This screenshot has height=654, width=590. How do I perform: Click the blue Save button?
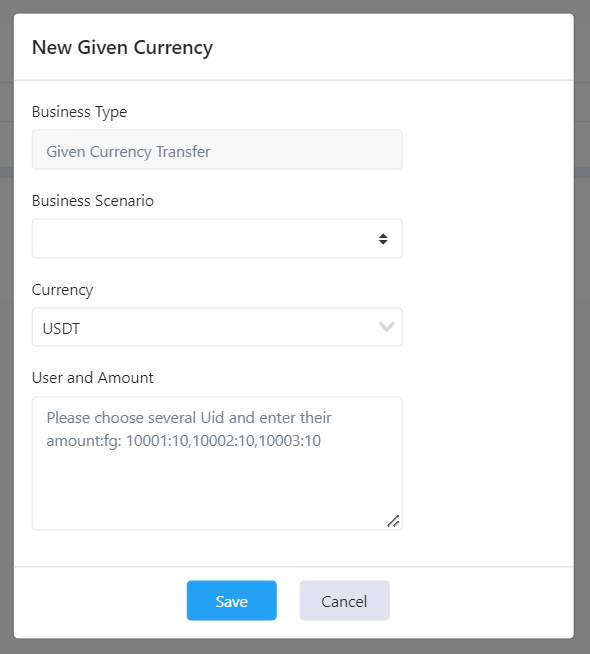point(231,600)
